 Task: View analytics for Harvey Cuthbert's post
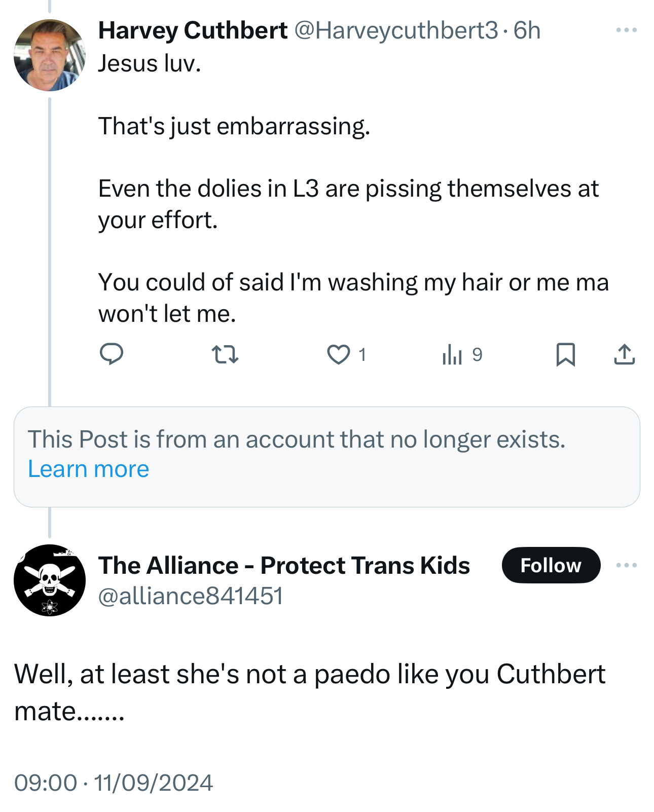point(452,354)
